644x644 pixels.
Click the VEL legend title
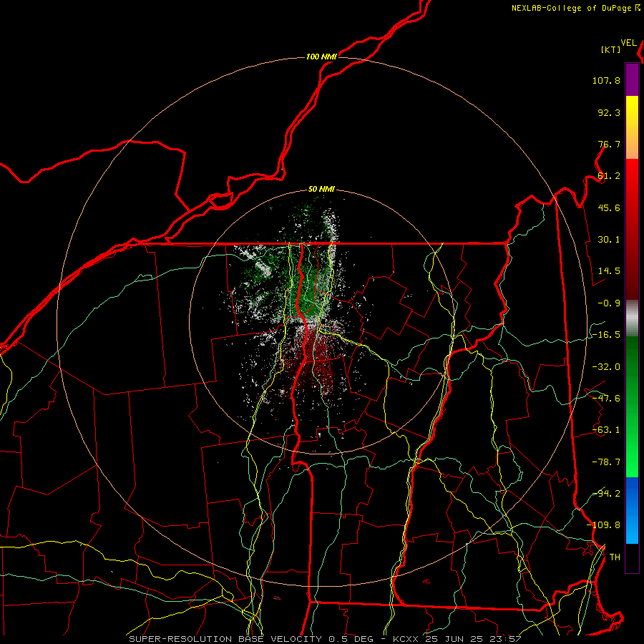(628, 43)
